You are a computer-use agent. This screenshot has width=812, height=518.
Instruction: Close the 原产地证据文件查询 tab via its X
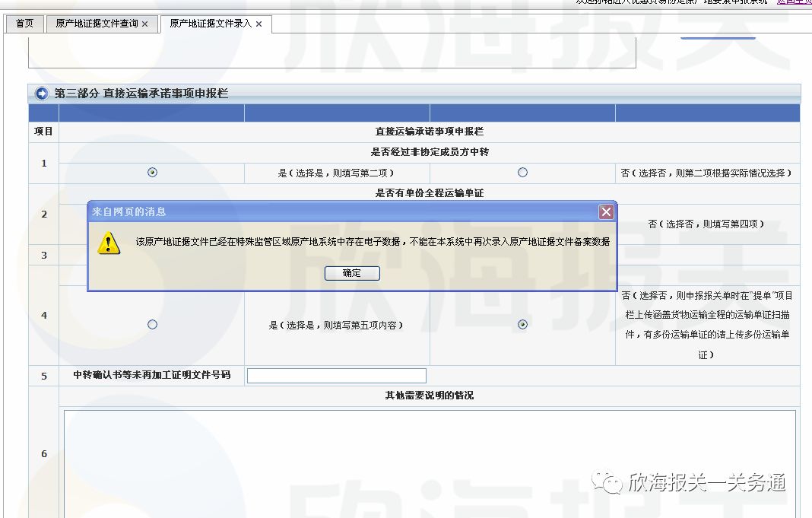coord(145,24)
